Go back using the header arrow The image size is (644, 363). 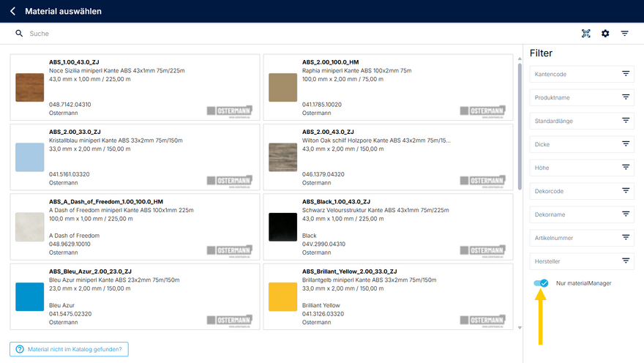click(12, 11)
